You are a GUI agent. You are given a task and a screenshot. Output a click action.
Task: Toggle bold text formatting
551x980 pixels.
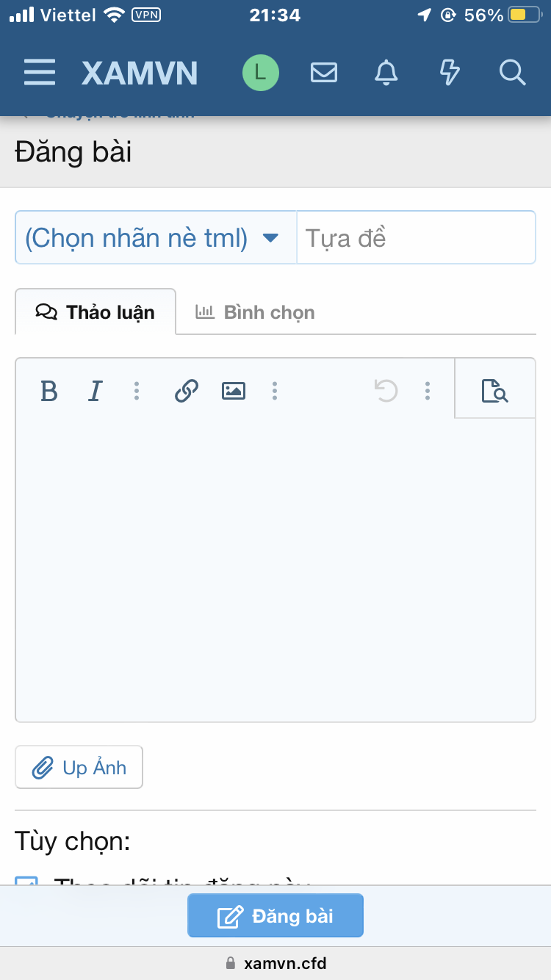point(49,391)
